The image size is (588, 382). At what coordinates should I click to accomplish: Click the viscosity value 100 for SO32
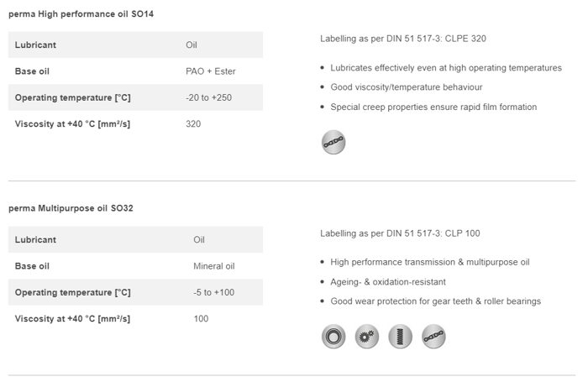click(201, 318)
